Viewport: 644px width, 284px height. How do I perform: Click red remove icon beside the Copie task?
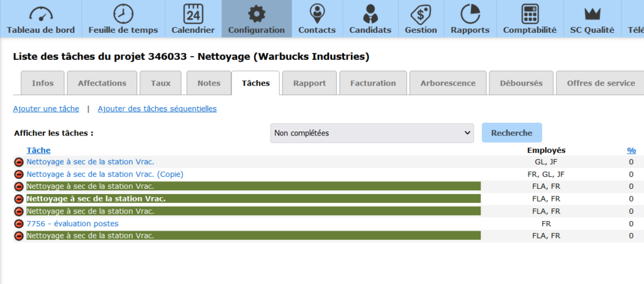click(19, 174)
